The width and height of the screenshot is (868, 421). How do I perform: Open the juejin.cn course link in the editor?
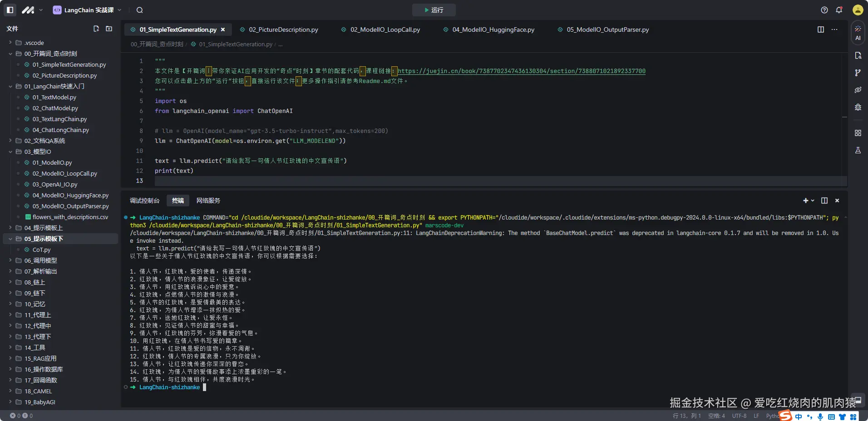point(521,71)
